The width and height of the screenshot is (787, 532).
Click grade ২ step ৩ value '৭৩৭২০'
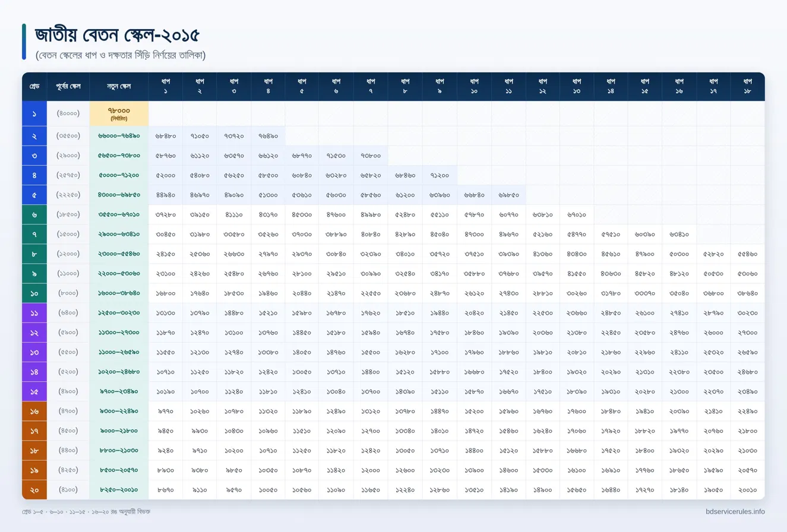point(233,136)
